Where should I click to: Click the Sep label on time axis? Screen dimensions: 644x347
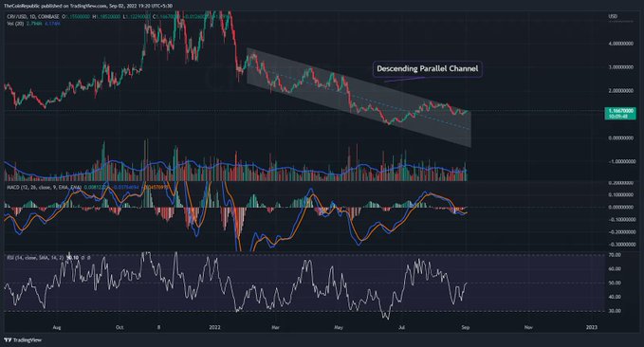pos(466,327)
